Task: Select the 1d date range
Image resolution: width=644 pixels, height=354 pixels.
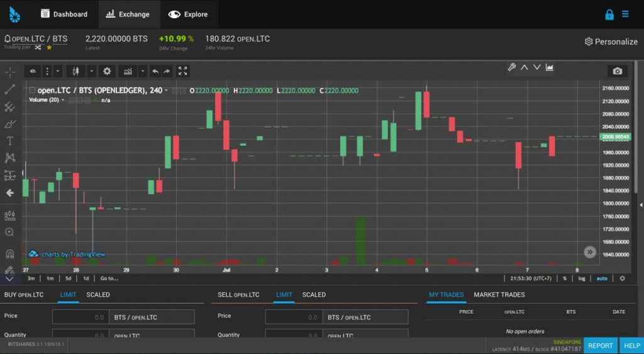Action: (x=86, y=279)
